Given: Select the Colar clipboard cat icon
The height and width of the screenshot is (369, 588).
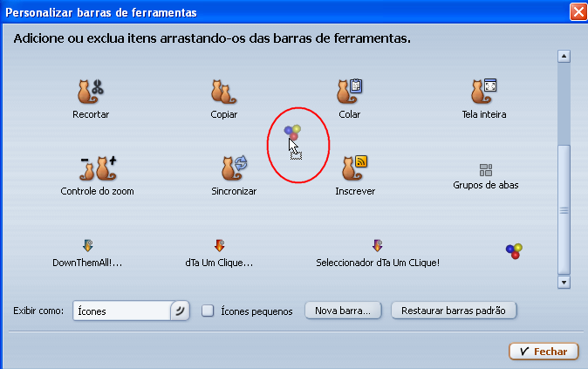Looking at the screenshot, I should click(x=349, y=91).
